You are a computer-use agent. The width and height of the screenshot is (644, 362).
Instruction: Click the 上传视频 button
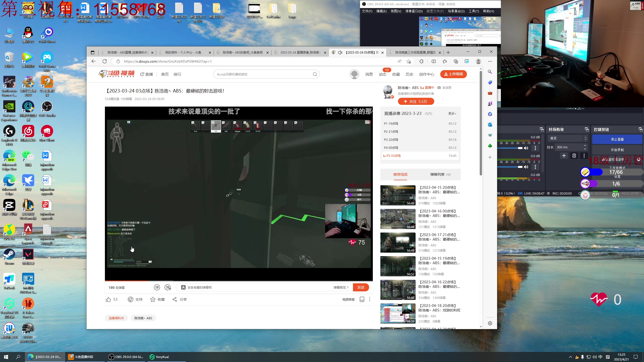[x=453, y=74]
